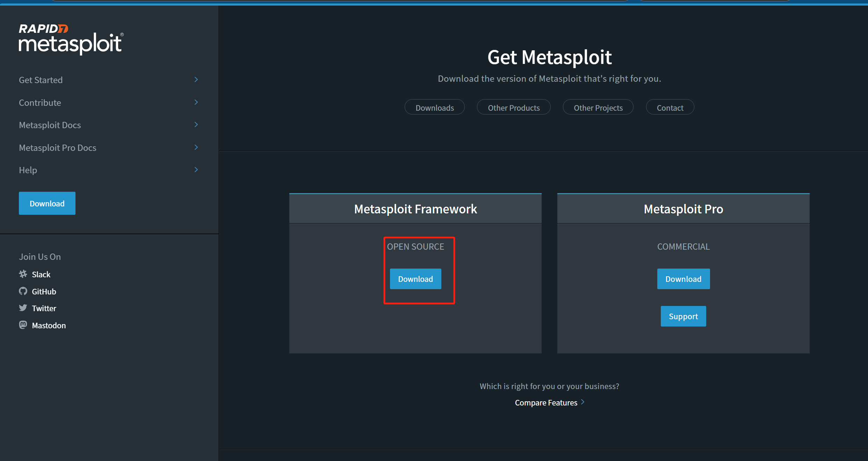Click the Twitter bird icon

click(23, 308)
